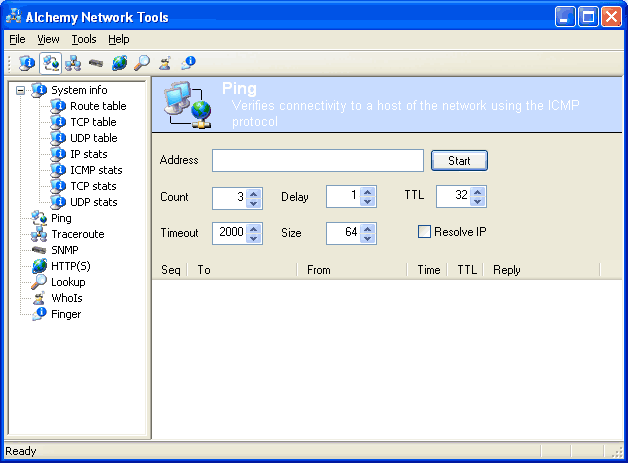The height and width of the screenshot is (463, 628).
Task: Increase the Timeout value
Action: (x=254, y=228)
